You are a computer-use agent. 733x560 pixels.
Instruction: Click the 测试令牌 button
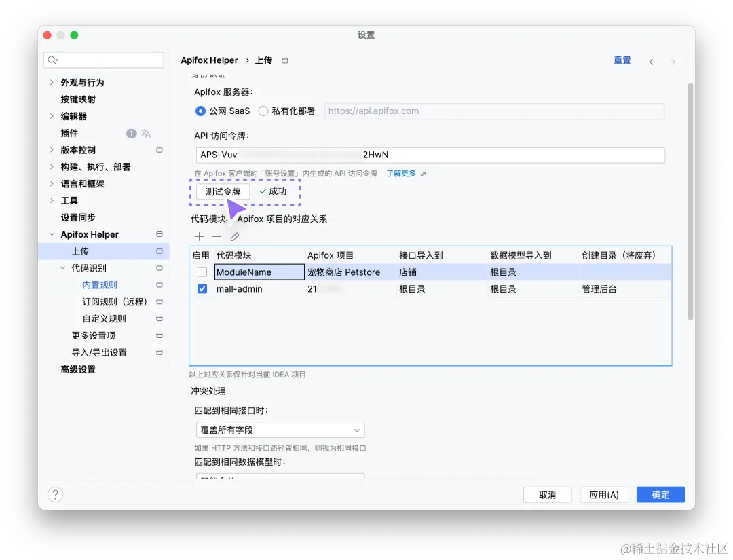click(x=223, y=191)
